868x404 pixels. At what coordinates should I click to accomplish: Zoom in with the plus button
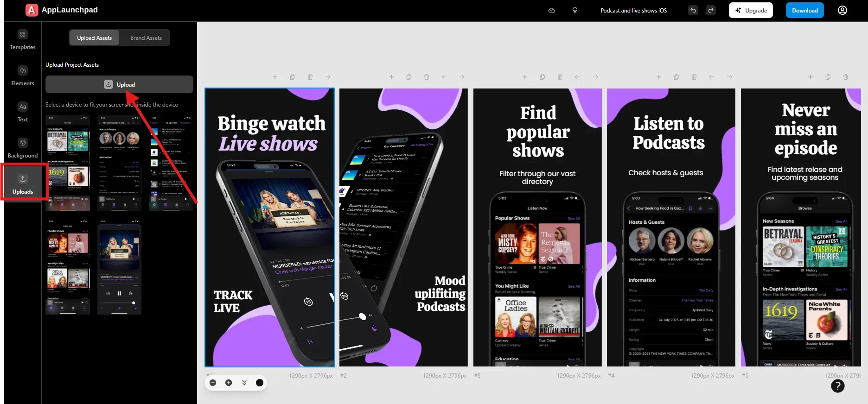[x=229, y=383]
